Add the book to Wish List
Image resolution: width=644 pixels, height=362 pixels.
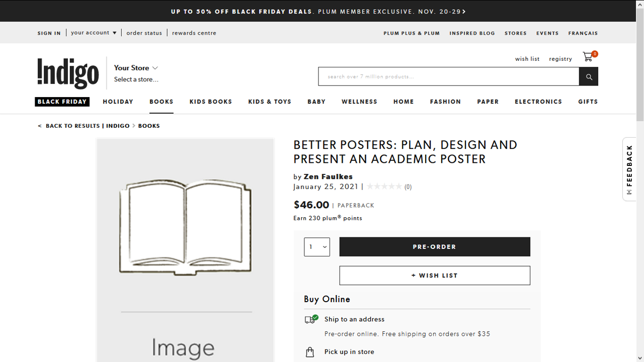435,276
